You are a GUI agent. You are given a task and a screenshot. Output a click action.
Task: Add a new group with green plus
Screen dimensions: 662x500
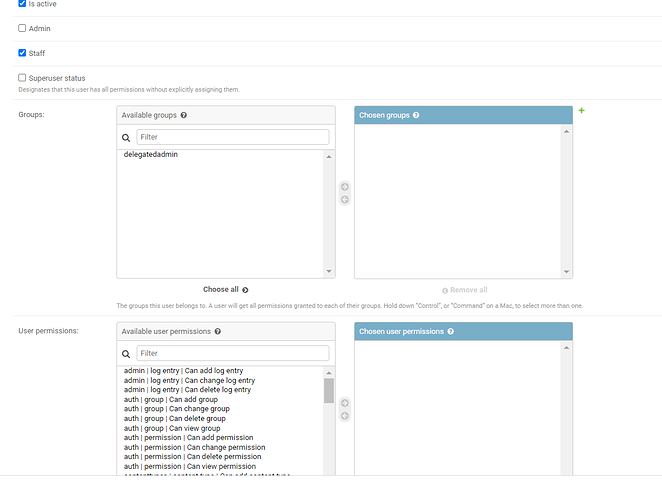[x=582, y=111]
